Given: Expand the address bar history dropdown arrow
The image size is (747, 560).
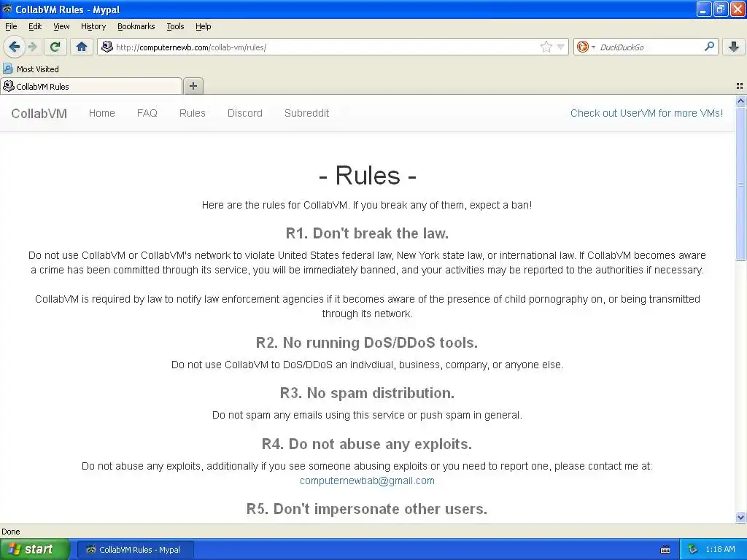Looking at the screenshot, I should (561, 47).
